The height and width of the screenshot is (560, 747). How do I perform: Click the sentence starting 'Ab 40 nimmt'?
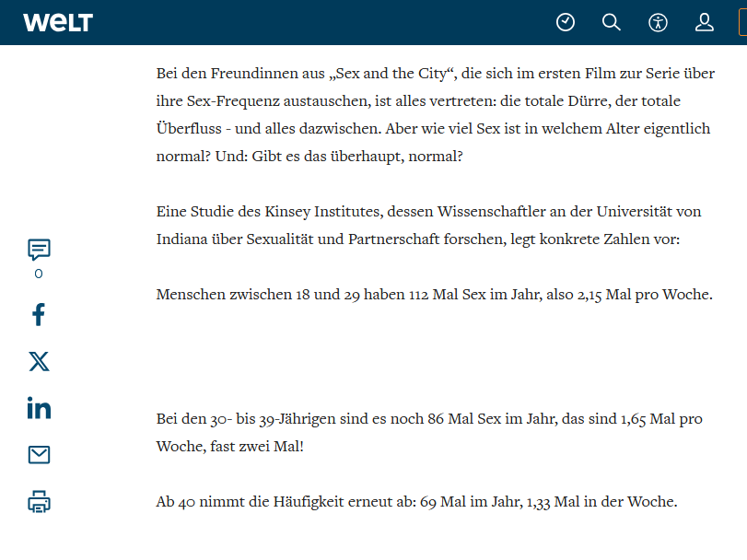tap(416, 502)
